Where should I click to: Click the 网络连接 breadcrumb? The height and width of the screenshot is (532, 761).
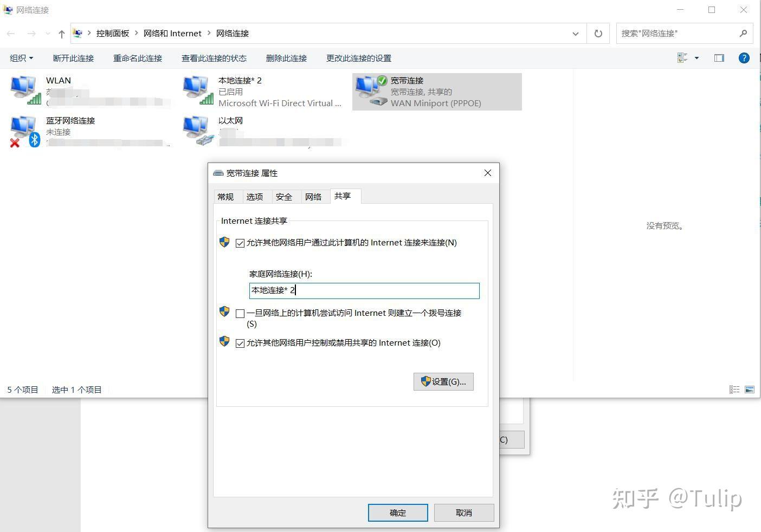click(x=233, y=34)
